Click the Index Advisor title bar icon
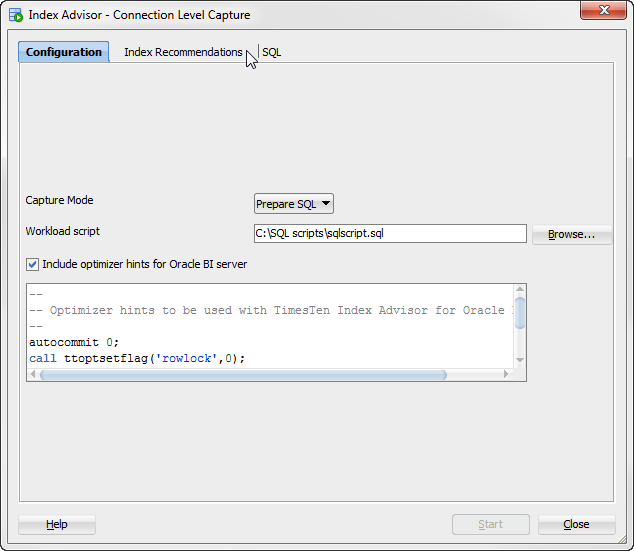 coord(16,15)
